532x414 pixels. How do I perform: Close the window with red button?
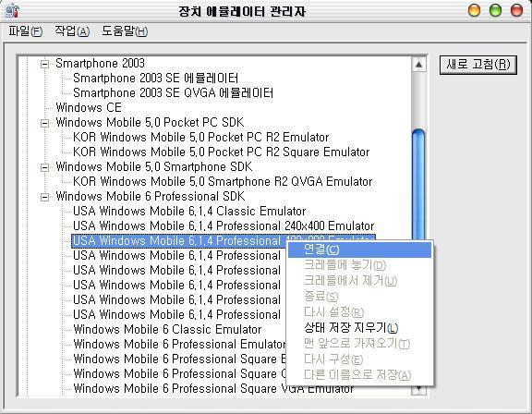(516, 10)
